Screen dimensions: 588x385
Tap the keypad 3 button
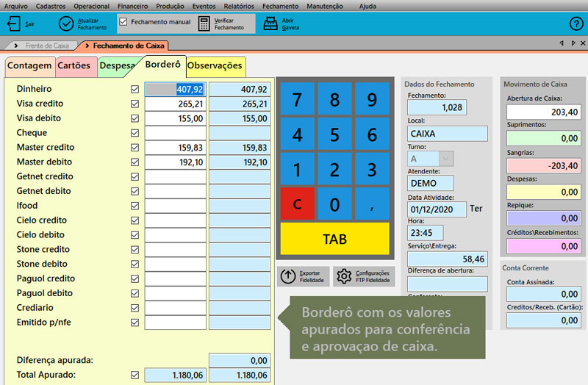coord(372,170)
